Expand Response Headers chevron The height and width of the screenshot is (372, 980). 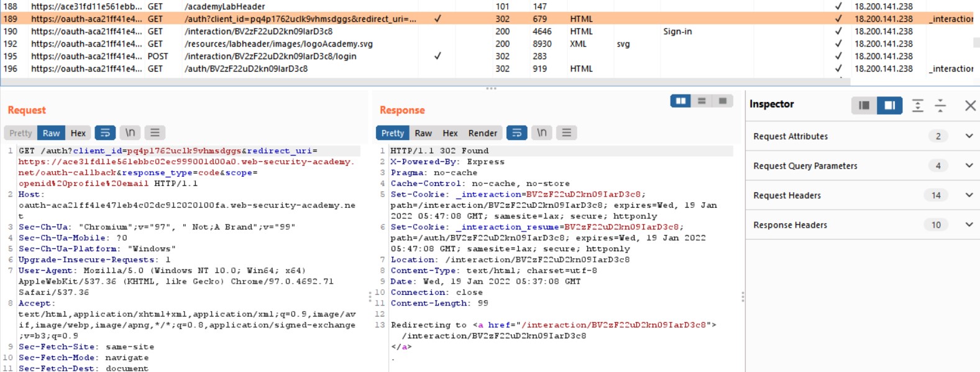tap(969, 225)
